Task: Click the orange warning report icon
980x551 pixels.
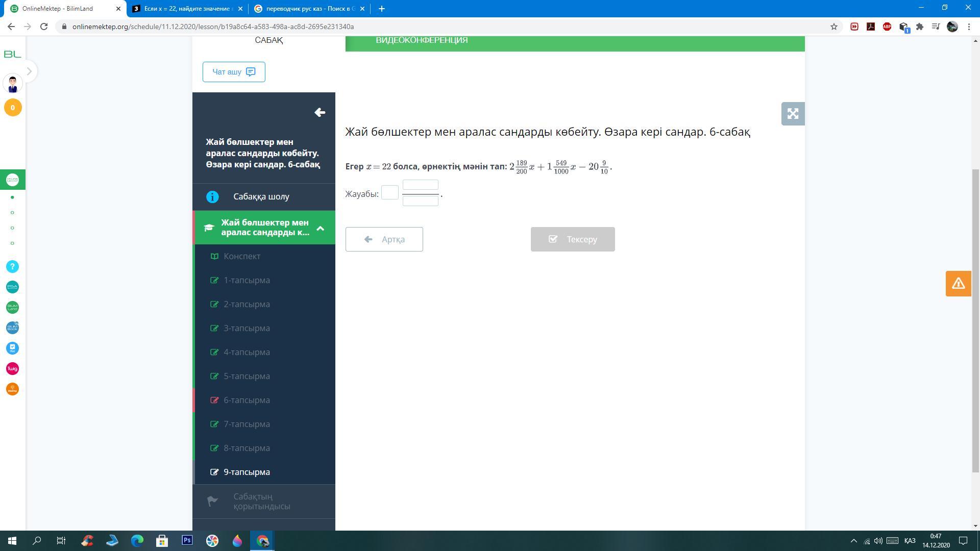Action: pyautogui.click(x=958, y=284)
